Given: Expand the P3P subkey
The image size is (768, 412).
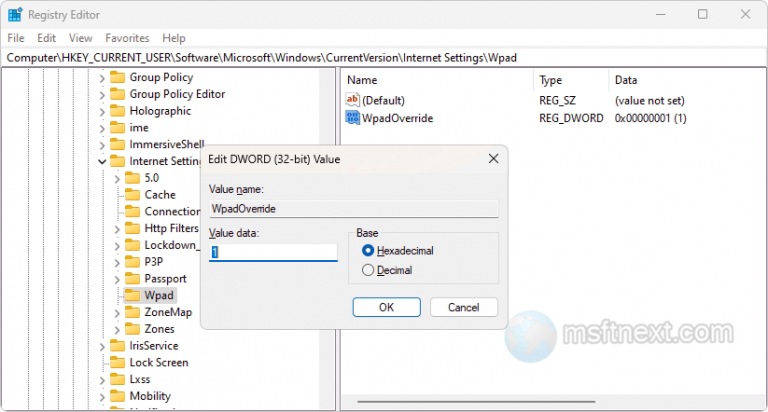Looking at the screenshot, I should 117,263.
